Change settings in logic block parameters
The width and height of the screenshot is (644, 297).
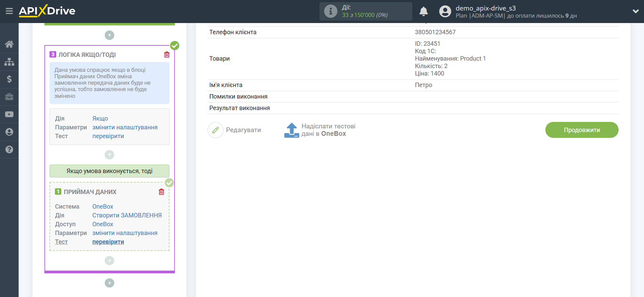point(125,127)
